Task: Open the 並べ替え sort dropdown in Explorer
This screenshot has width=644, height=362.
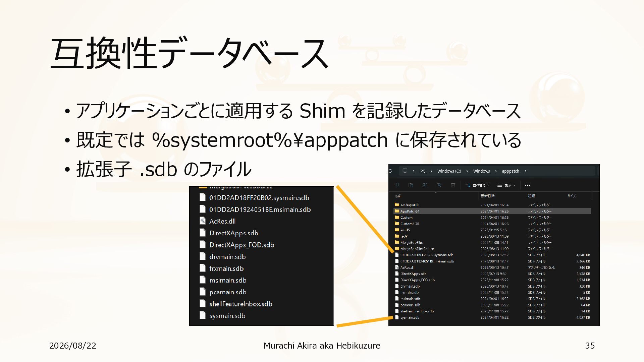Action: click(477, 185)
